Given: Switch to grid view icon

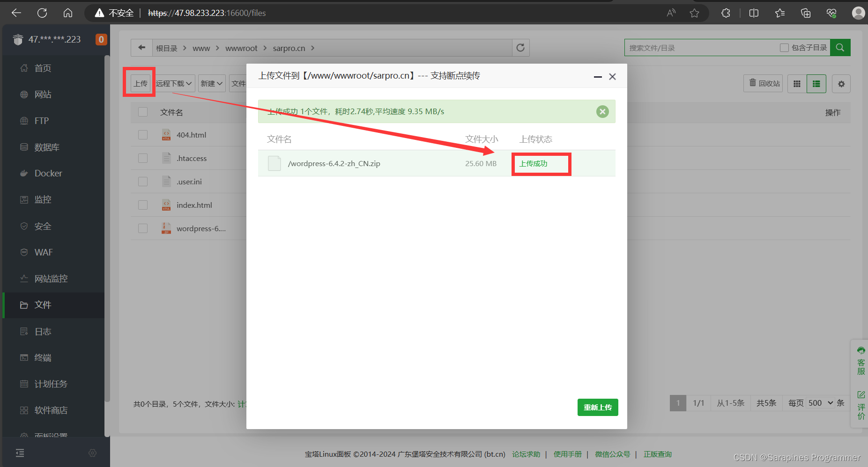Looking at the screenshot, I should (x=797, y=84).
